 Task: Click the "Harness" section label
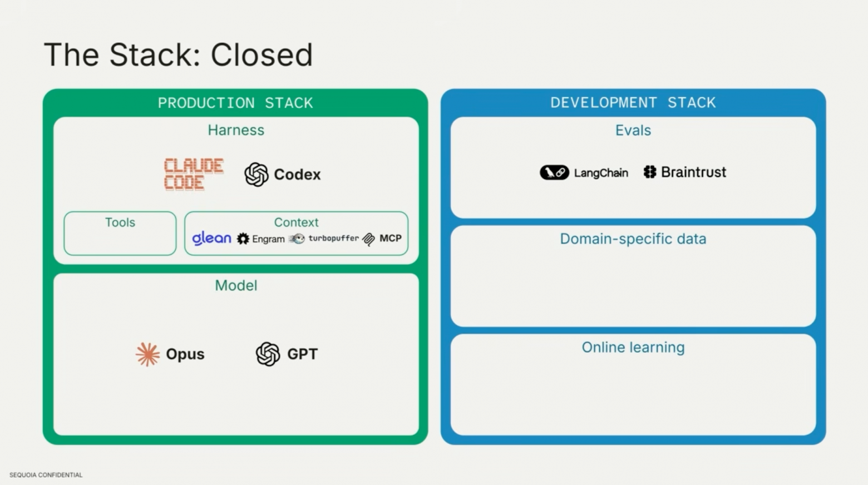point(236,130)
